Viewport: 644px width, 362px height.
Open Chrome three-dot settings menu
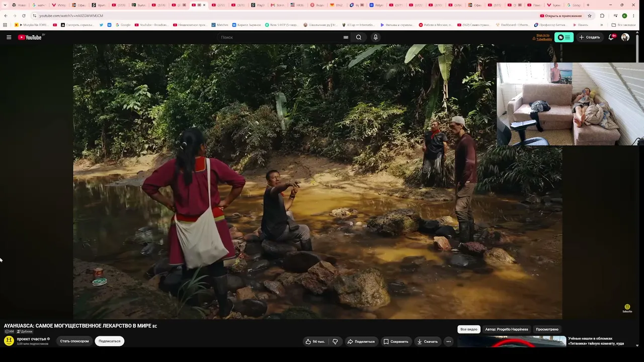tap(633, 16)
